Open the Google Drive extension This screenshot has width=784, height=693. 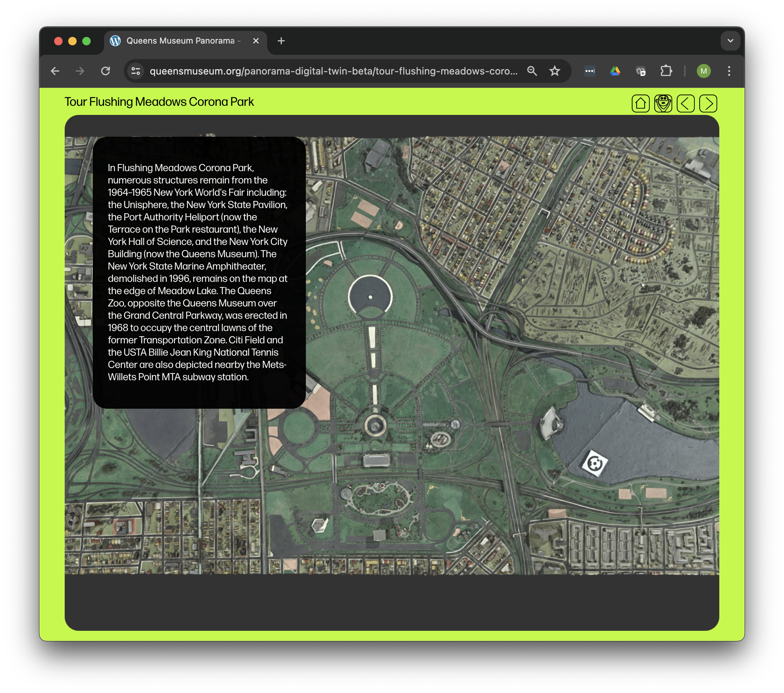615,71
